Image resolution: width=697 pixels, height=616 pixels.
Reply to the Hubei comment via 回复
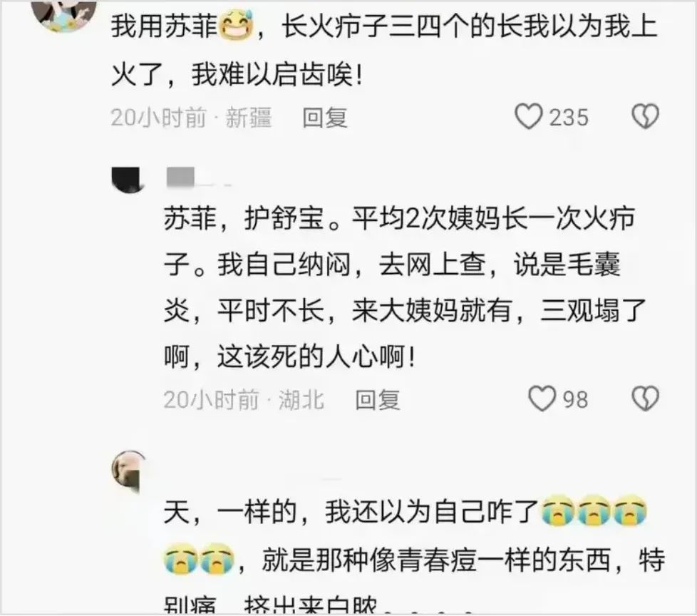tap(378, 399)
